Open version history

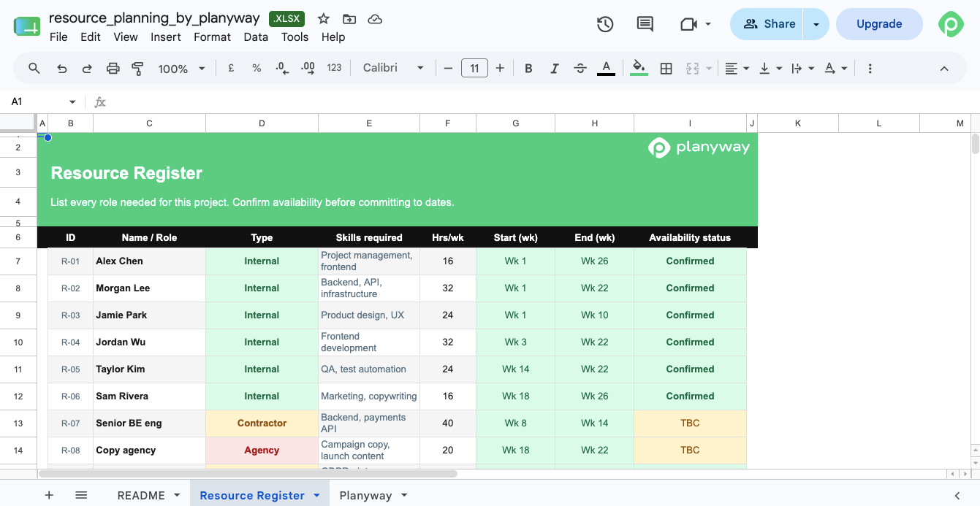point(605,24)
